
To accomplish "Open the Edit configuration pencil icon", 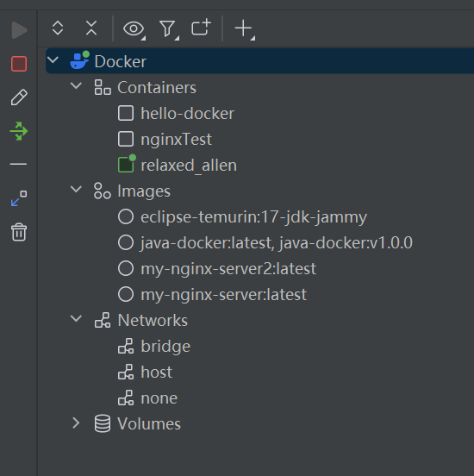I will click(19, 97).
